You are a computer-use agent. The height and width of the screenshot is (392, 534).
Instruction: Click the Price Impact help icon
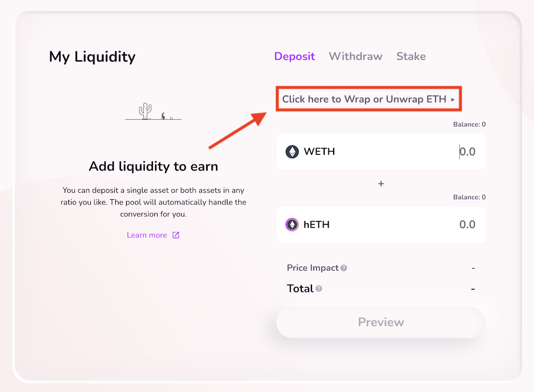pos(344,268)
